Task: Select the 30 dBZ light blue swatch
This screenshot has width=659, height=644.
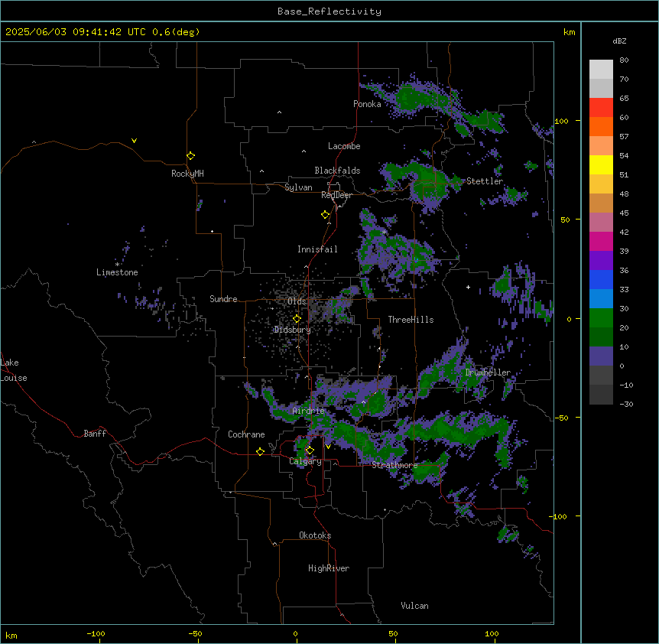Action: (x=601, y=299)
